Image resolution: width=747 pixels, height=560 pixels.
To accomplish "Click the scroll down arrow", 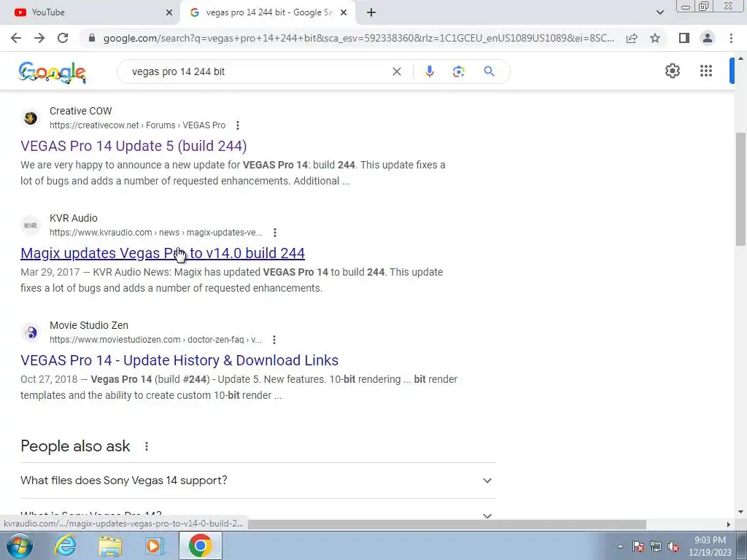I will point(740,513).
